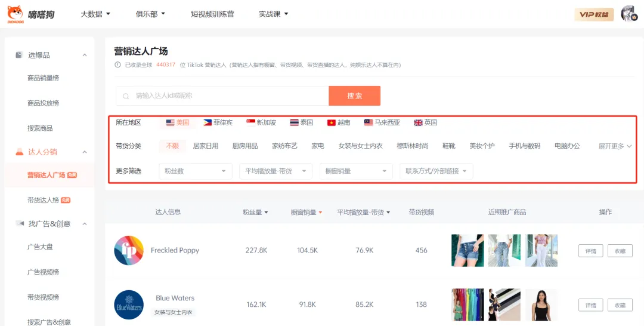Click the info icon beside 已收录全球
The height and width of the screenshot is (326, 644).
click(x=118, y=65)
